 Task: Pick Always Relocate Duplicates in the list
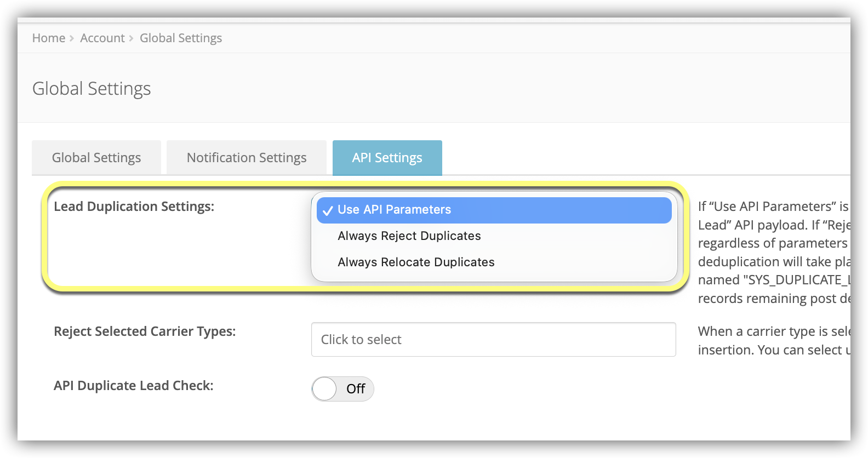[416, 262]
